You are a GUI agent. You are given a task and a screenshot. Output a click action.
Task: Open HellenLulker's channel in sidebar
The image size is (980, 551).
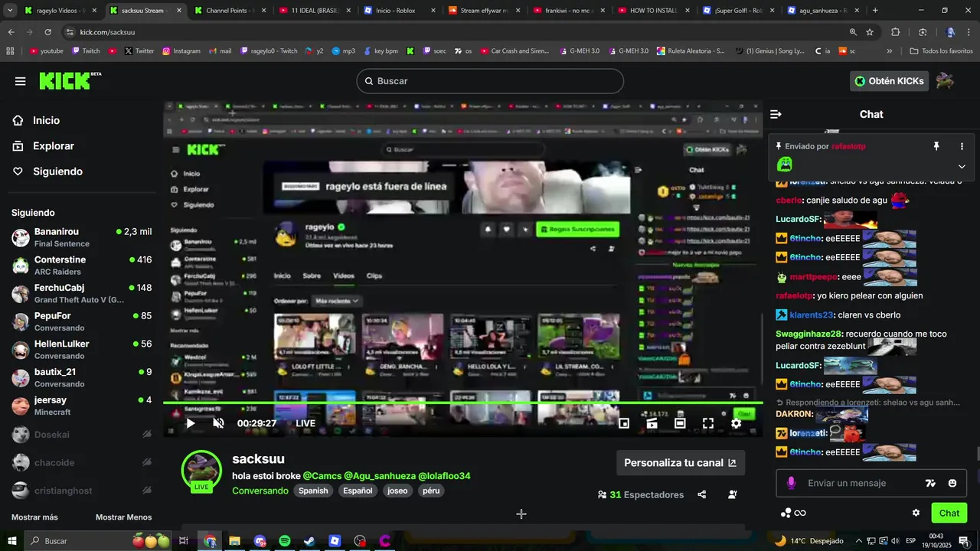81,350
